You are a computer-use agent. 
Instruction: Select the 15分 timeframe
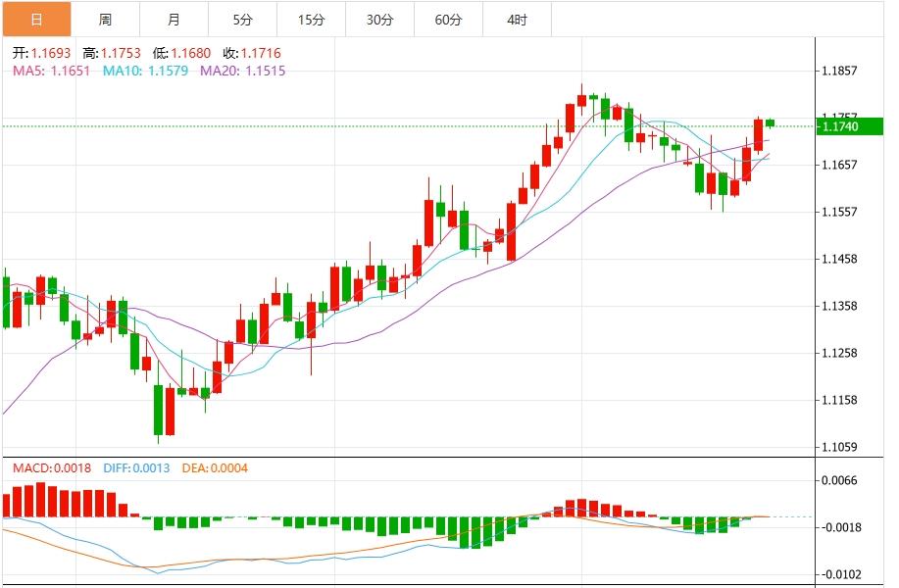point(310,19)
